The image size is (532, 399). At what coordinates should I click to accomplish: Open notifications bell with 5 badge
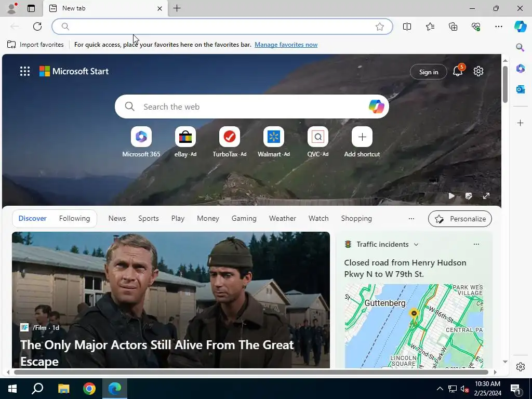[x=458, y=71]
